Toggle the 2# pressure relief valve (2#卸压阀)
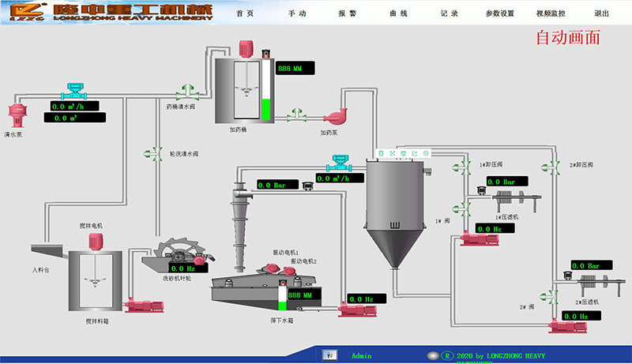The image size is (632, 364). click(548, 167)
